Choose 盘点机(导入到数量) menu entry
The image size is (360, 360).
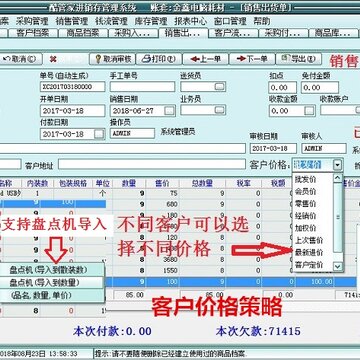click(x=53, y=283)
